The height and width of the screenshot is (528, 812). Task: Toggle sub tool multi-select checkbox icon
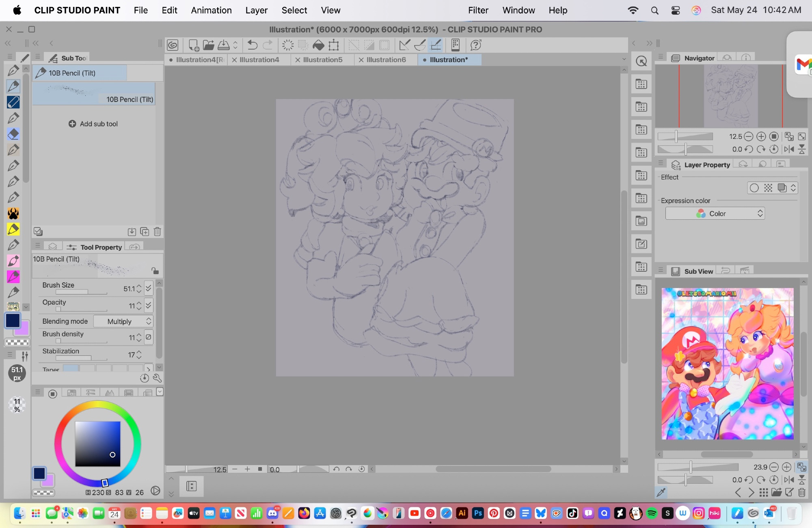coord(38,232)
